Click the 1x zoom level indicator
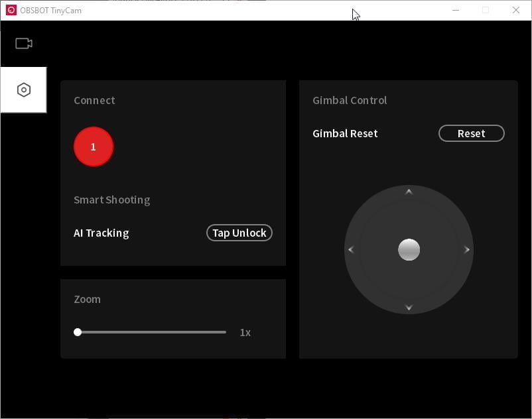Viewport: 532px width, 419px height. 245,332
